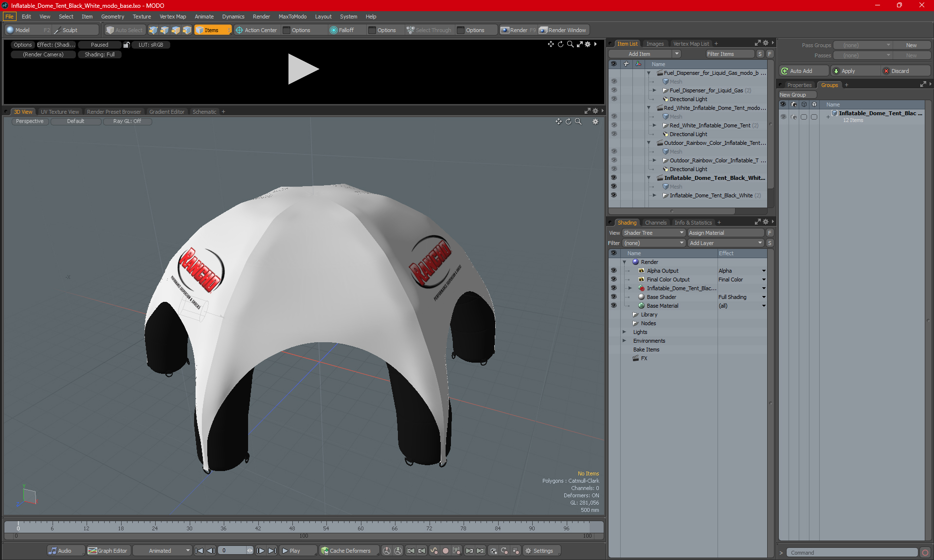934x560 pixels.
Task: Collapse the Outdoor_Rainbow_Color_Inflatable_Tent scene
Action: tap(648, 143)
